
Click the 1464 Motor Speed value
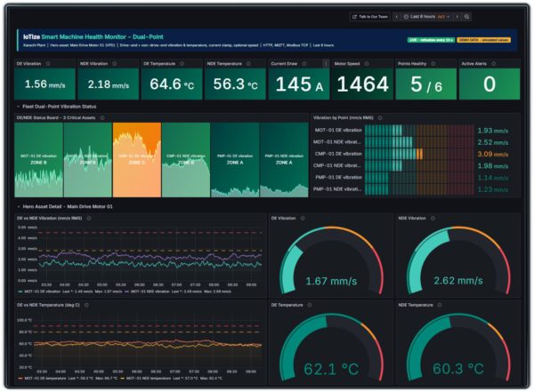click(362, 84)
